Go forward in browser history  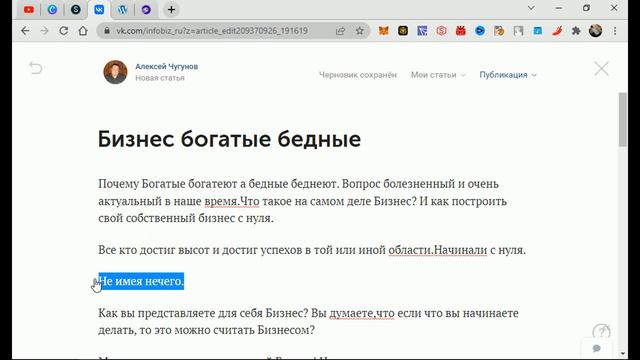pyautogui.click(x=44, y=31)
